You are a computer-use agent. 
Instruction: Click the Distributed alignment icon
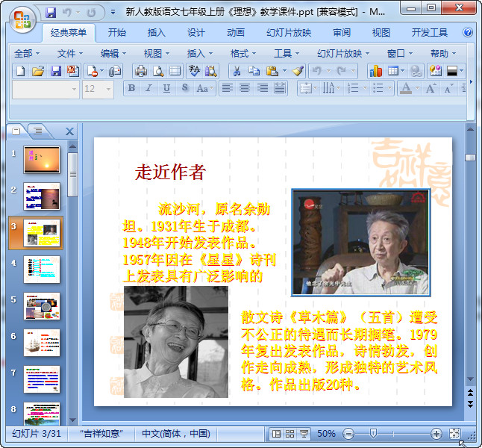[279, 88]
